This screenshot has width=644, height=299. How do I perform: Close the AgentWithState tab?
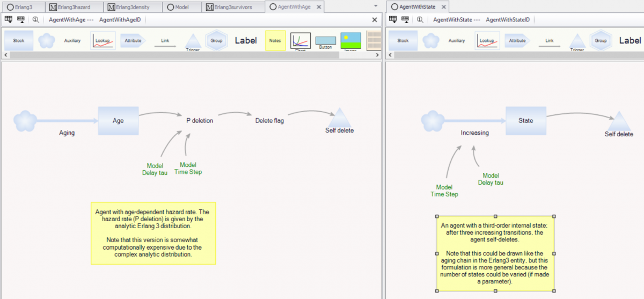coord(443,7)
